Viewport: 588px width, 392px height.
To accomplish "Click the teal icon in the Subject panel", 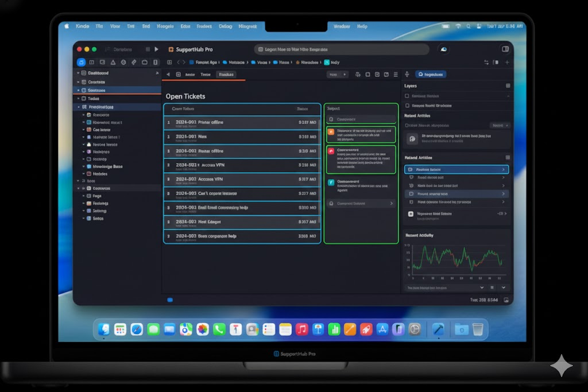I will pos(331,183).
